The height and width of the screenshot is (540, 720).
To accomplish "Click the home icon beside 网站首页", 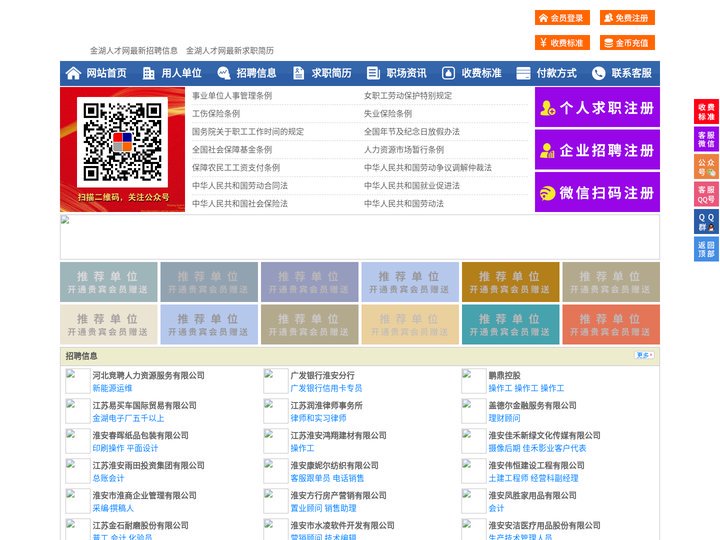I will [x=73, y=73].
